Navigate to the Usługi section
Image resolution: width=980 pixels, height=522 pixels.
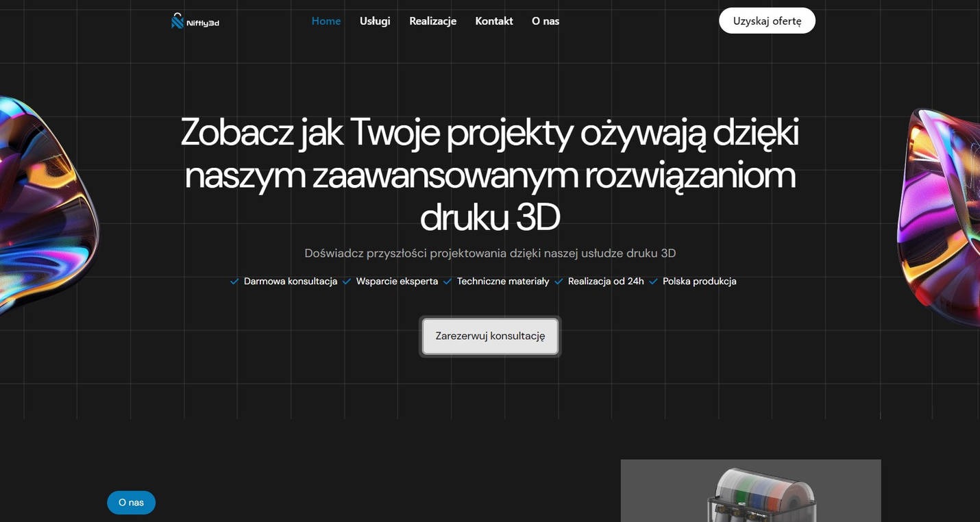(x=375, y=19)
